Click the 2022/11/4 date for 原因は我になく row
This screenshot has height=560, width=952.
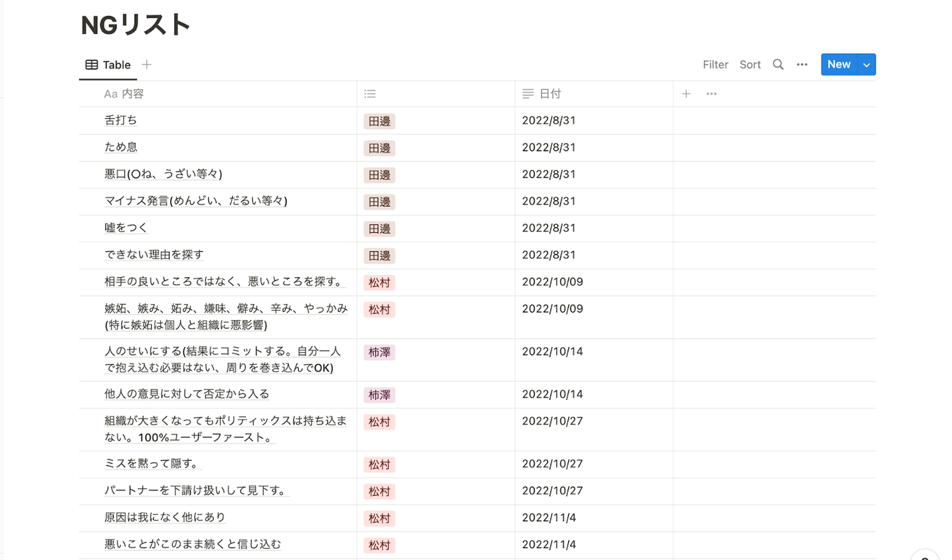[549, 518]
